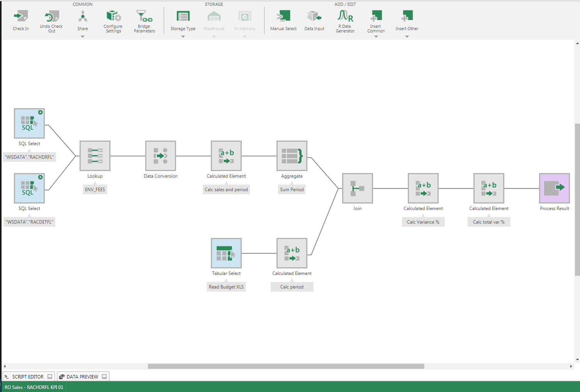Click the Check In toolbar icon

tap(21, 17)
